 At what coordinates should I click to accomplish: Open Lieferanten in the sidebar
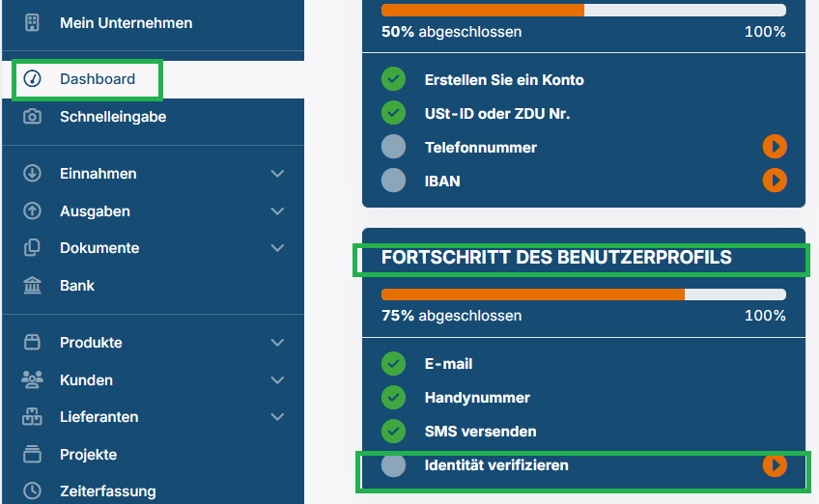(99, 417)
